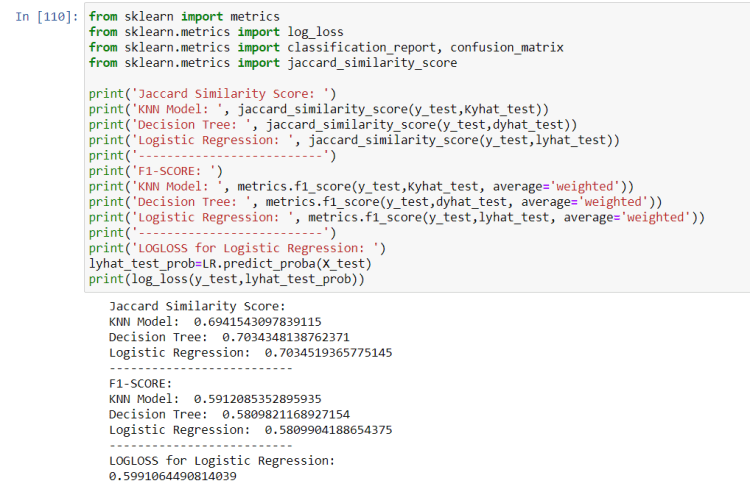
Task: Place cursor on the log_loss import line
Action: click(x=215, y=32)
